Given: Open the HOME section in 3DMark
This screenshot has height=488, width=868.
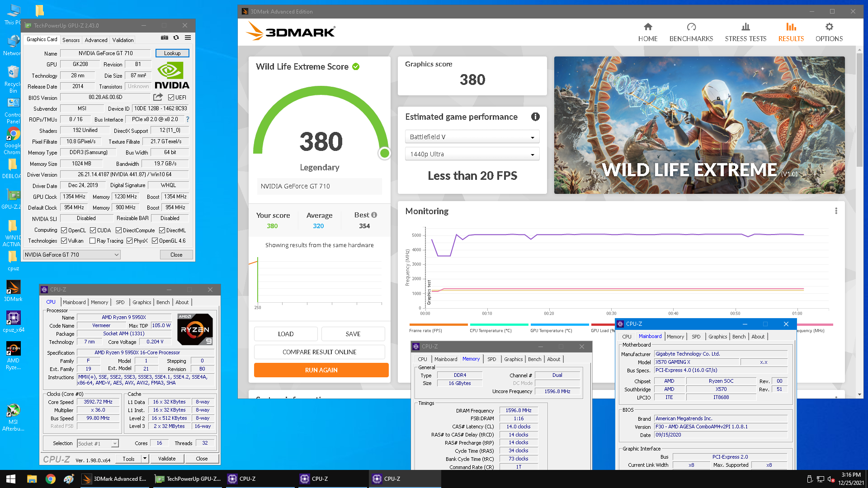Looking at the screenshot, I should tap(648, 33).
